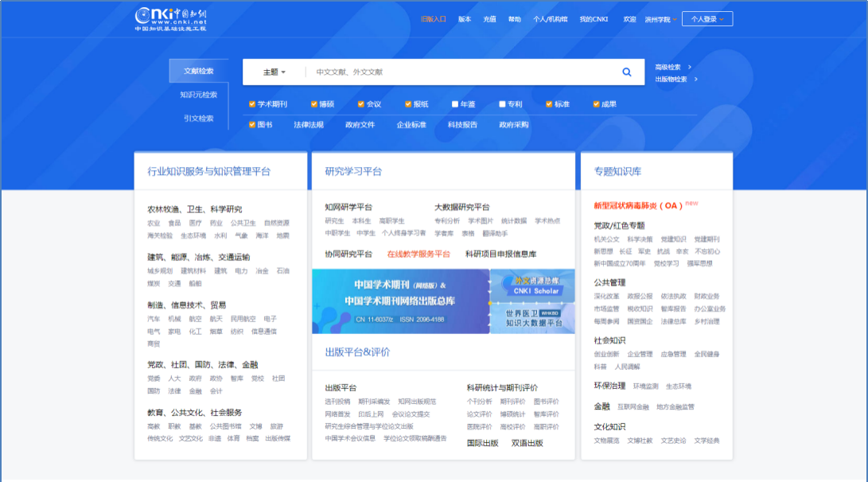Click 期刊采编发 under 出版平台
Image resolution: width=868 pixels, height=482 pixels.
coord(374,402)
